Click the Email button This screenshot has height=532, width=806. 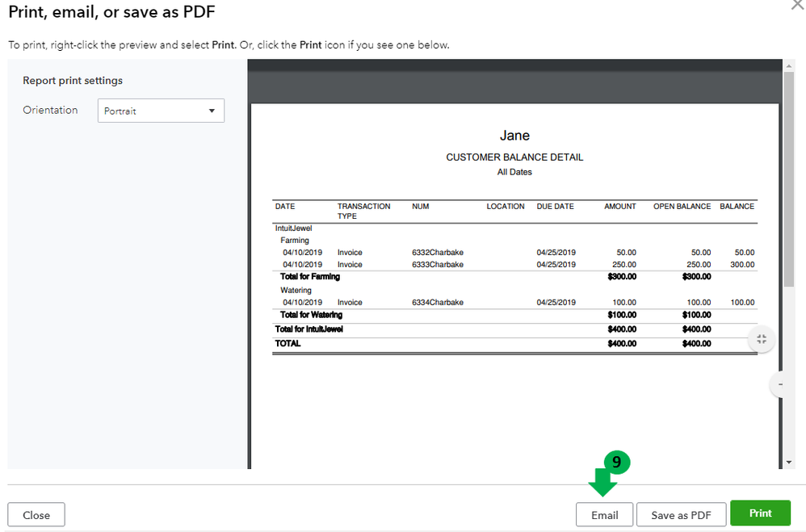[x=604, y=514]
